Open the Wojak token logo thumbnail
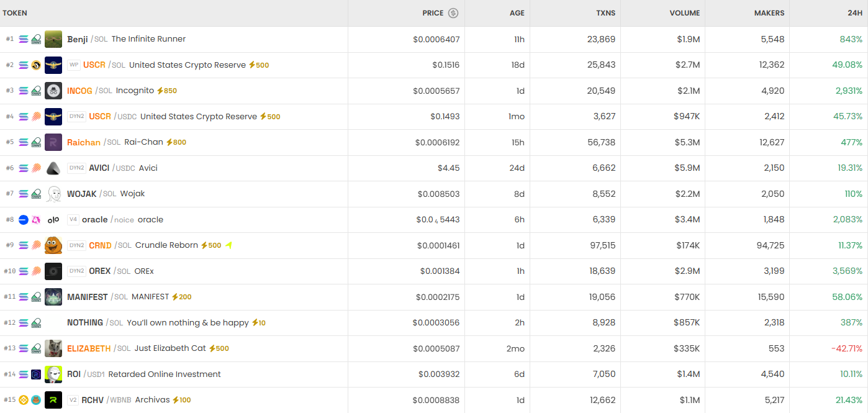Image resolution: width=868 pixels, height=413 pixels. [x=53, y=193]
